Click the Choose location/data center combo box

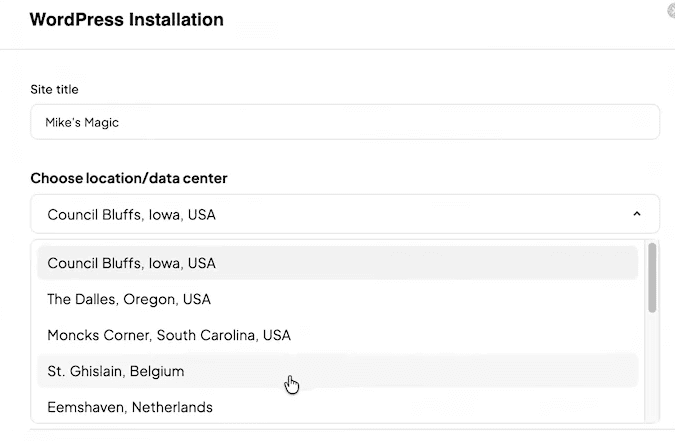(345, 214)
